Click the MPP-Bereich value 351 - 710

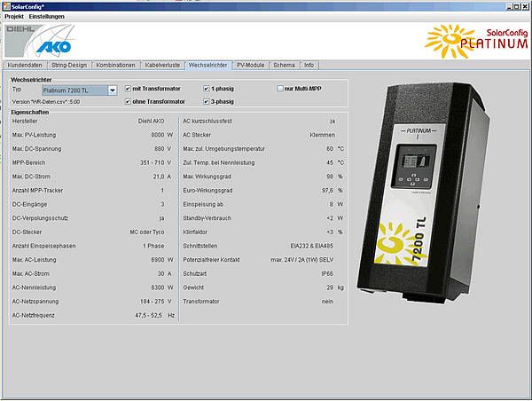(x=152, y=163)
